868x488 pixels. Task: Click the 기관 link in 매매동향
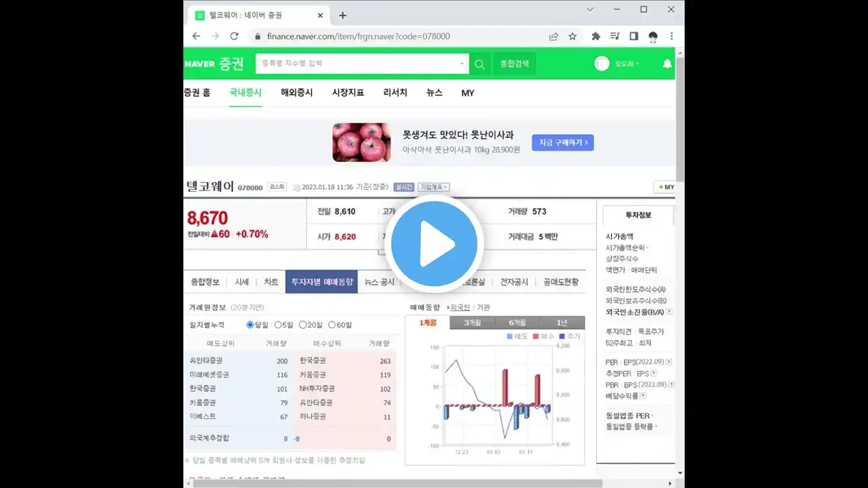tap(484, 307)
